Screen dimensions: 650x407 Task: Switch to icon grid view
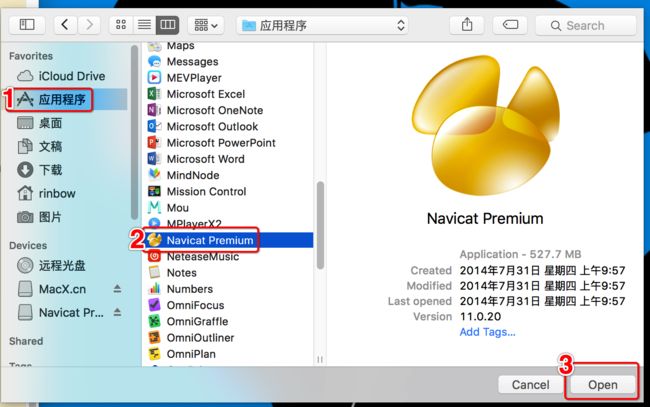(x=121, y=25)
